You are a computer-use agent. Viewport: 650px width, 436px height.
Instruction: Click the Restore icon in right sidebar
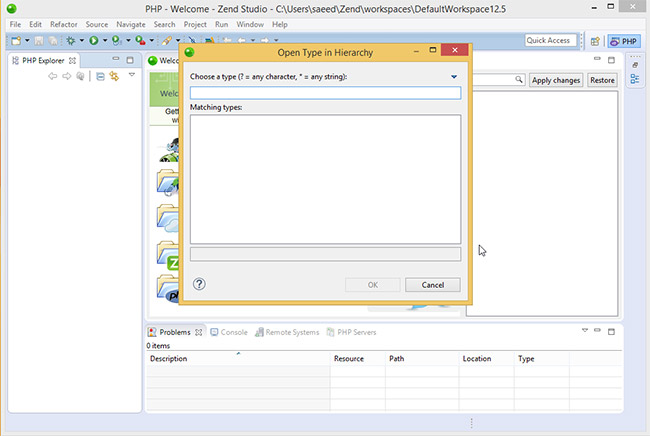point(635,65)
